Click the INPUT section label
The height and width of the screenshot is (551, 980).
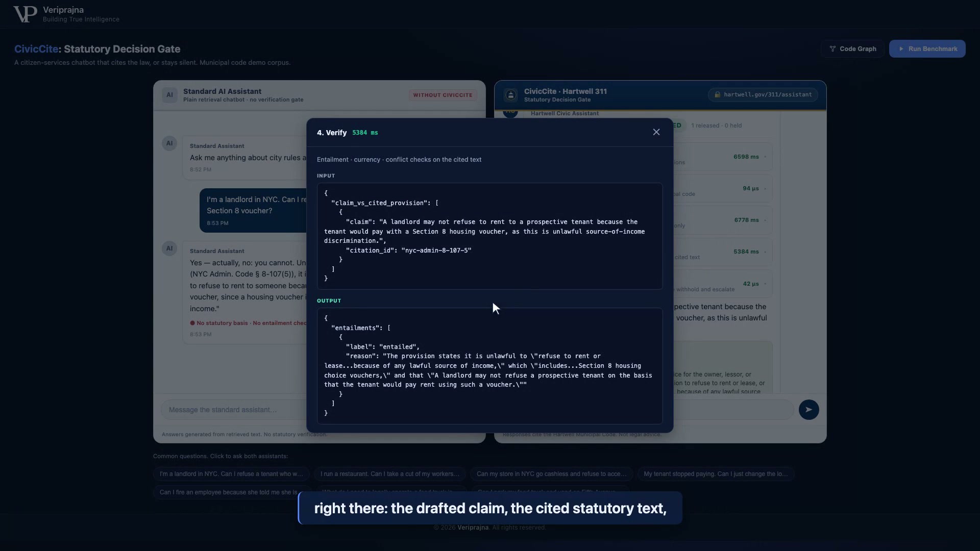pos(326,176)
